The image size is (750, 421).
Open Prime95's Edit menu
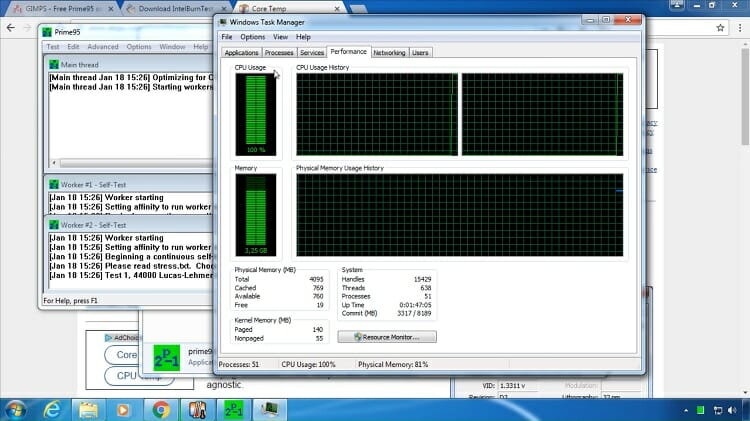pyautogui.click(x=73, y=47)
